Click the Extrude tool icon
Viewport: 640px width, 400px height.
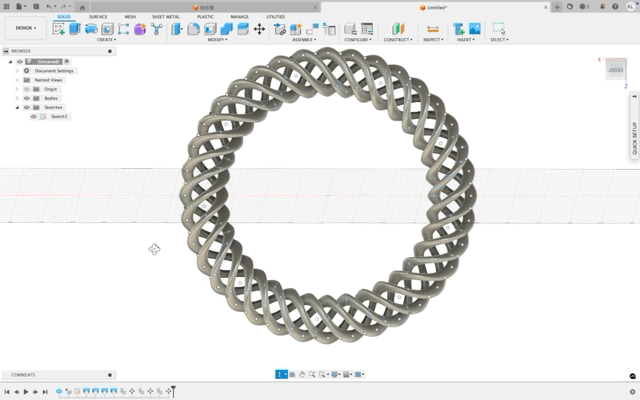point(75,29)
